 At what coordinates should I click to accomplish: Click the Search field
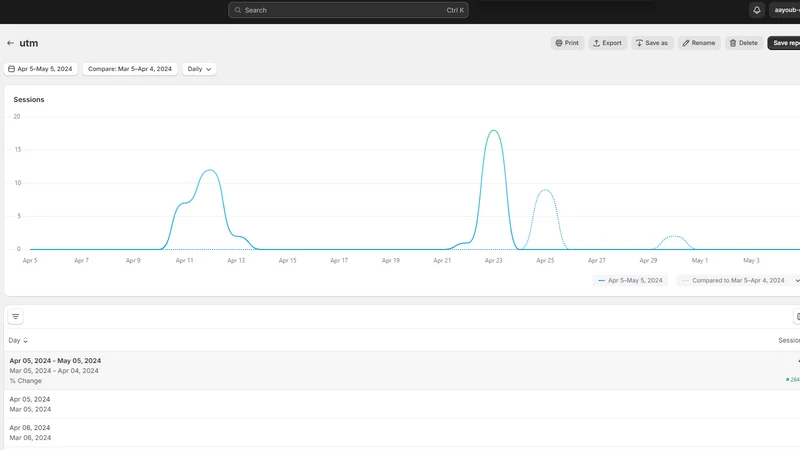[348, 10]
